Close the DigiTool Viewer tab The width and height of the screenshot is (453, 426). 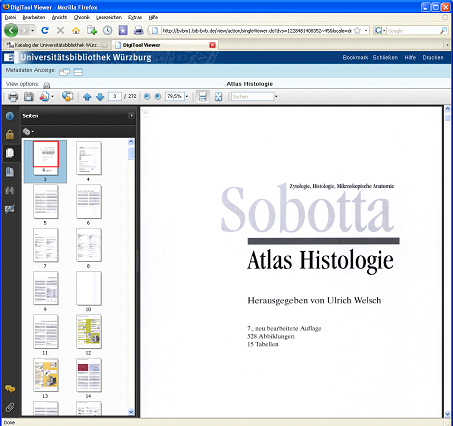[212, 45]
